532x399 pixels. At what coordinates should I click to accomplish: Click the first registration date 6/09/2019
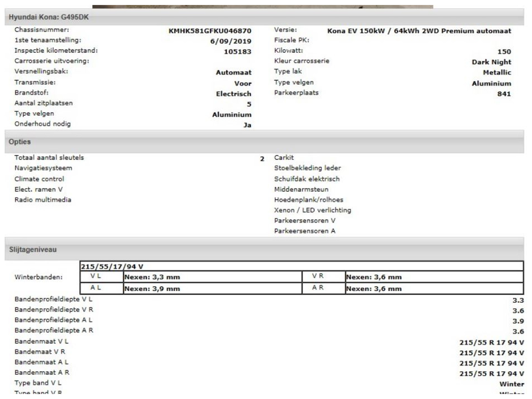tap(231, 41)
